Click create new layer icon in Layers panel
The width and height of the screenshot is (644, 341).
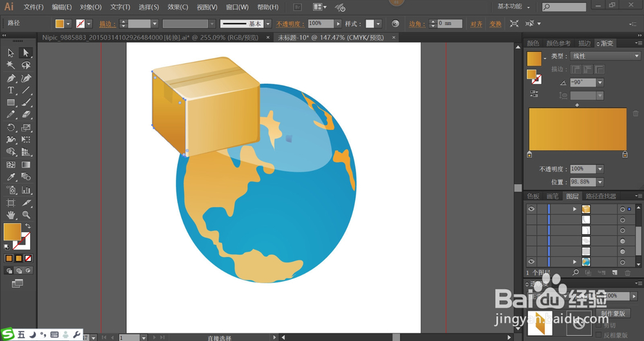(x=614, y=272)
